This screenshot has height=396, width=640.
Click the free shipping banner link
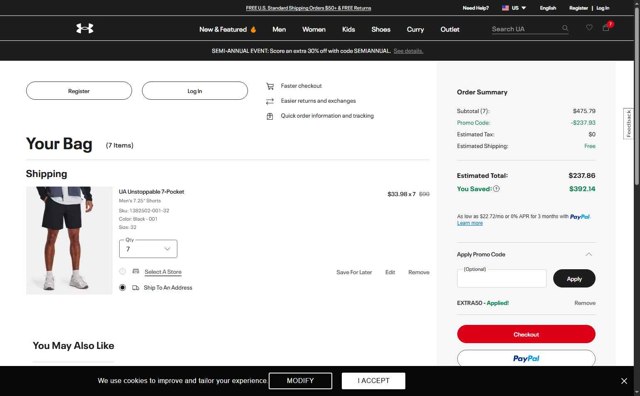(308, 8)
